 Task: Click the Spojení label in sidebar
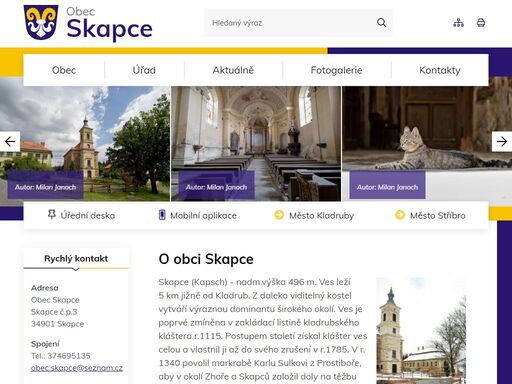point(45,344)
